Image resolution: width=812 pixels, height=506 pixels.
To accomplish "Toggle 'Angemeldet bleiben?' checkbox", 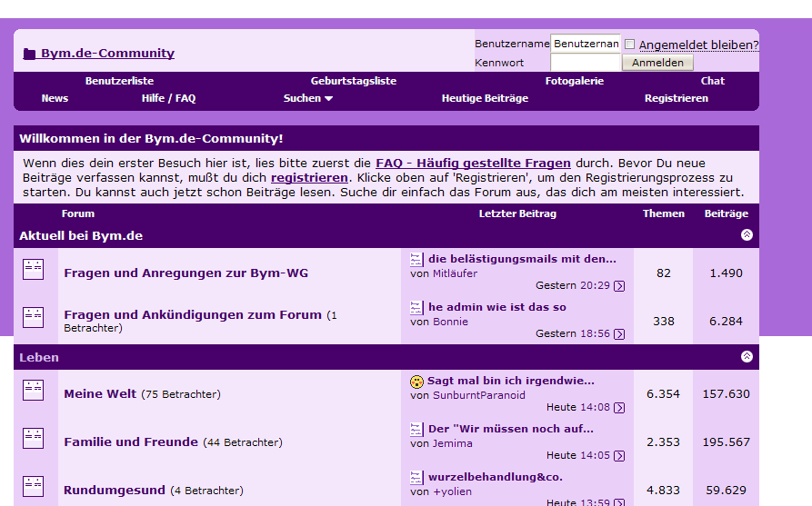I will [630, 45].
